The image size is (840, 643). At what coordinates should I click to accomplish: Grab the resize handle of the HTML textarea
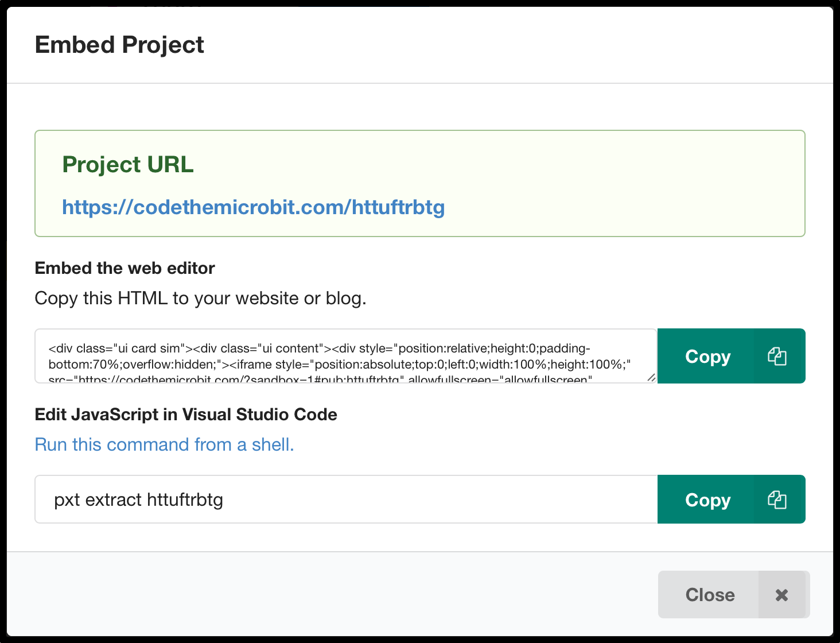651,378
